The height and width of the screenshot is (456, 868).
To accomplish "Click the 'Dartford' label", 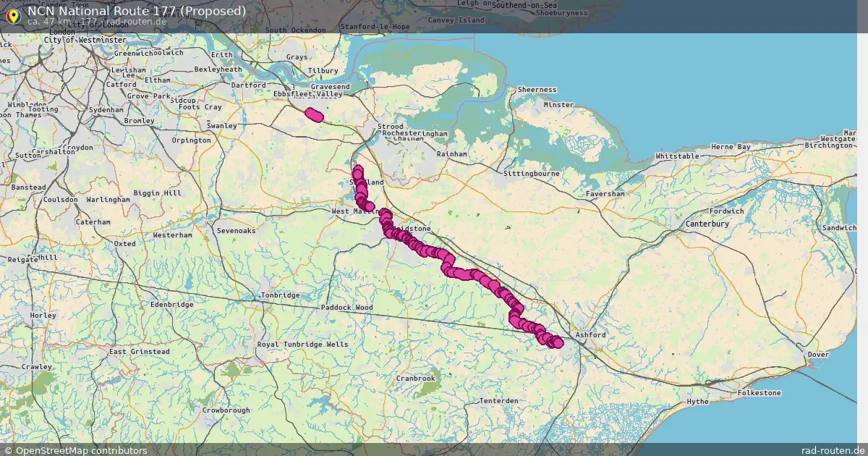I will coord(248,85).
